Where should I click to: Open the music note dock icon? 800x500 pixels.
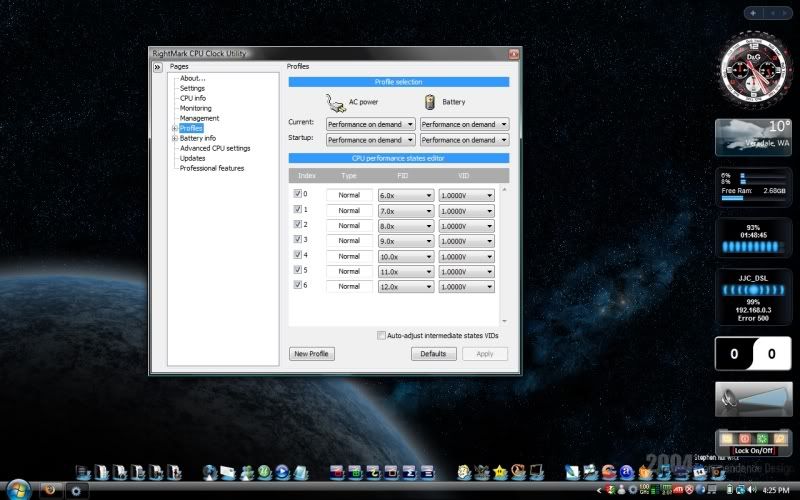pyautogui.click(x=663, y=472)
